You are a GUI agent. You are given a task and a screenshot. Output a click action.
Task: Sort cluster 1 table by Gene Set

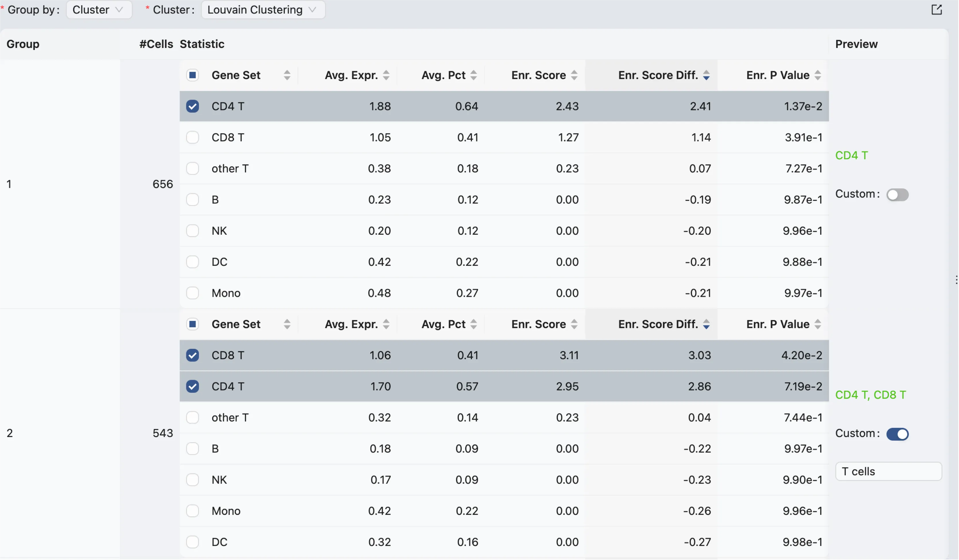[x=287, y=75]
